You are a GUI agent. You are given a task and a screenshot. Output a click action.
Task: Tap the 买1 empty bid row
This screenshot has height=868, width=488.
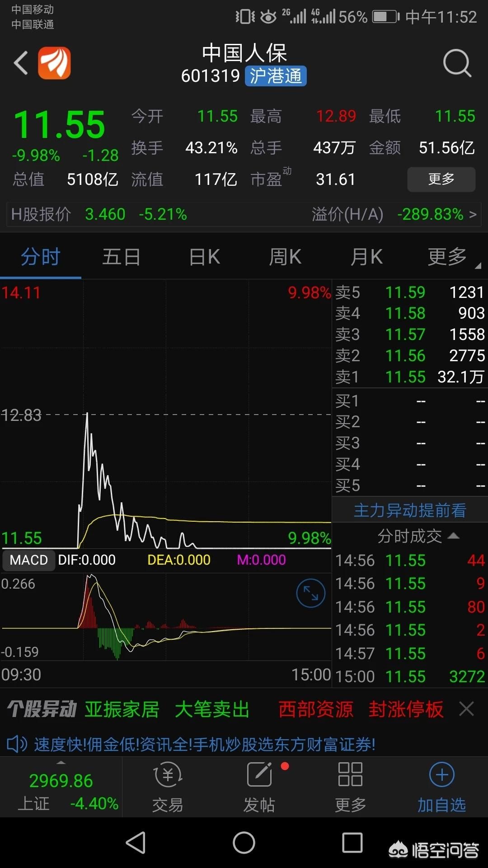pos(410,401)
